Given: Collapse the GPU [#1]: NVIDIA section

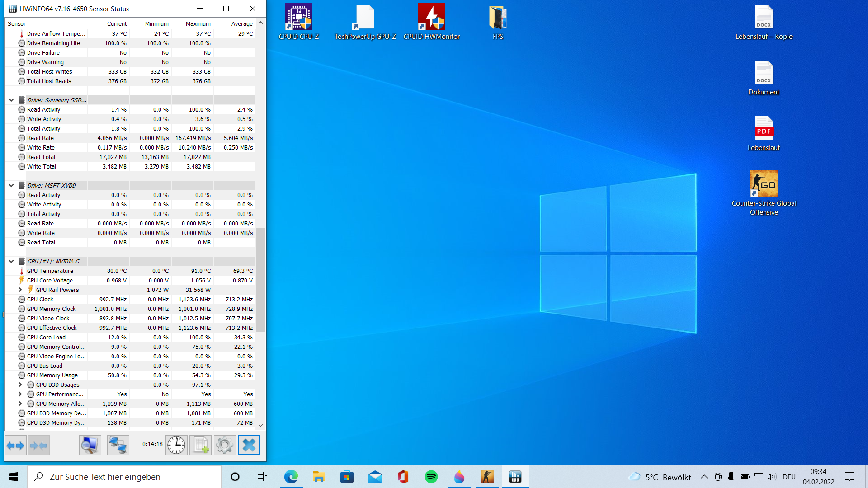Looking at the screenshot, I should [x=11, y=262].
